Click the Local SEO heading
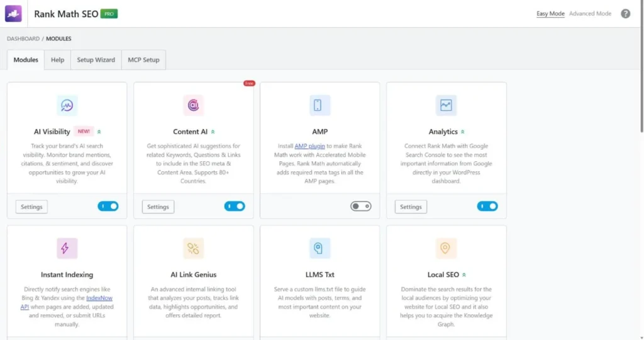This screenshot has width=644, height=340. click(x=443, y=275)
